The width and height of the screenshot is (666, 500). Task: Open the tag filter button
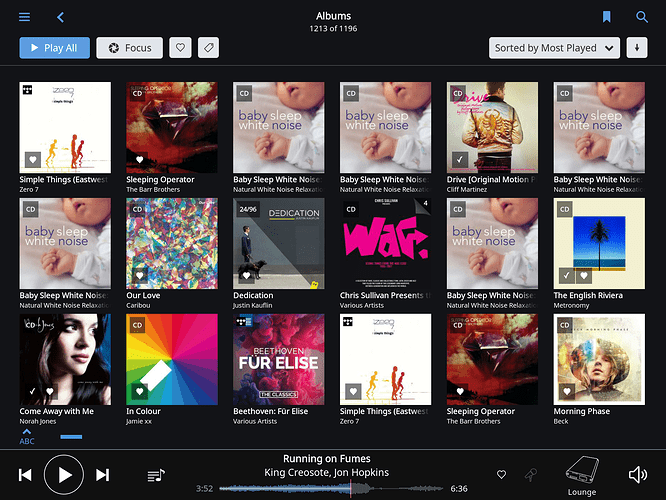[209, 48]
